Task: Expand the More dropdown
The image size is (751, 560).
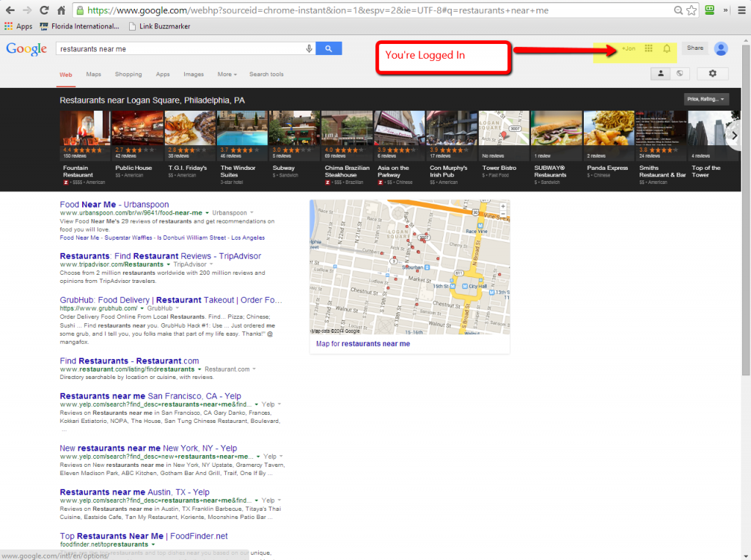Action: pyautogui.click(x=227, y=74)
